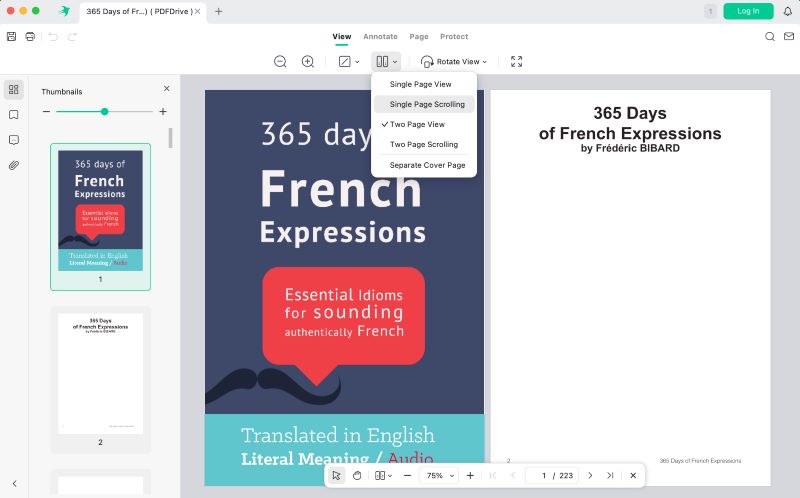Image resolution: width=800 pixels, height=498 pixels.
Task: Switch to the Annotate tab
Action: tap(380, 36)
